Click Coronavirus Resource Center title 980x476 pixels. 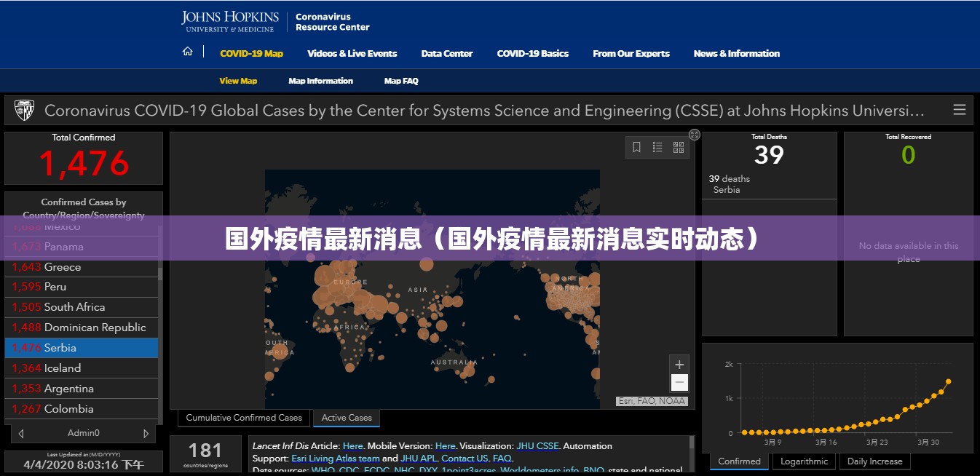(x=332, y=22)
